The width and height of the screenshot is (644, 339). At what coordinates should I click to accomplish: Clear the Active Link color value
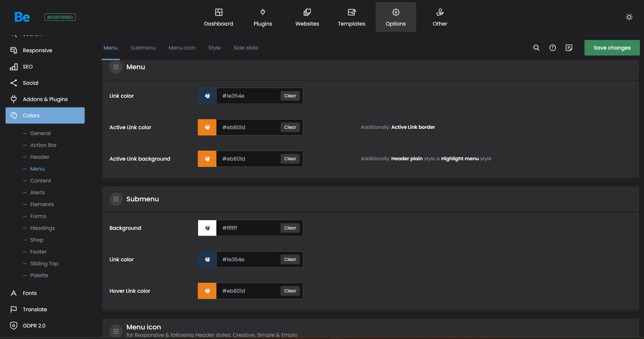coord(290,127)
